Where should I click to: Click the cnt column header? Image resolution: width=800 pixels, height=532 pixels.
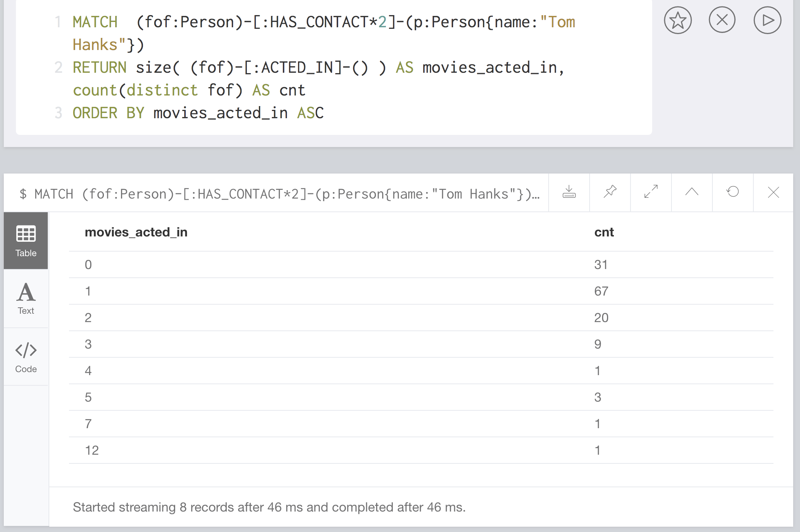click(x=604, y=232)
